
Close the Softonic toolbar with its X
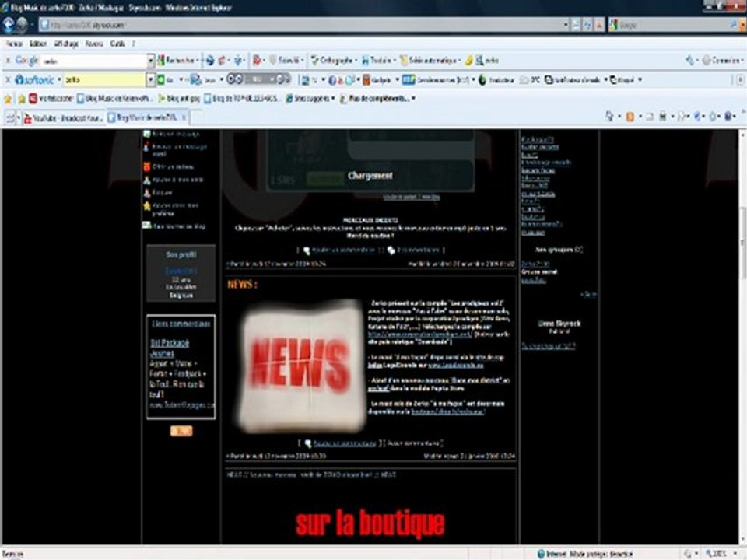7,79
